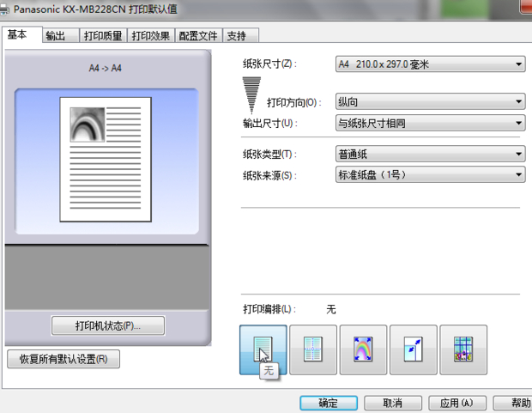Click the 纸张尺寸(Z) label
The image size is (532, 413).
[269, 64]
